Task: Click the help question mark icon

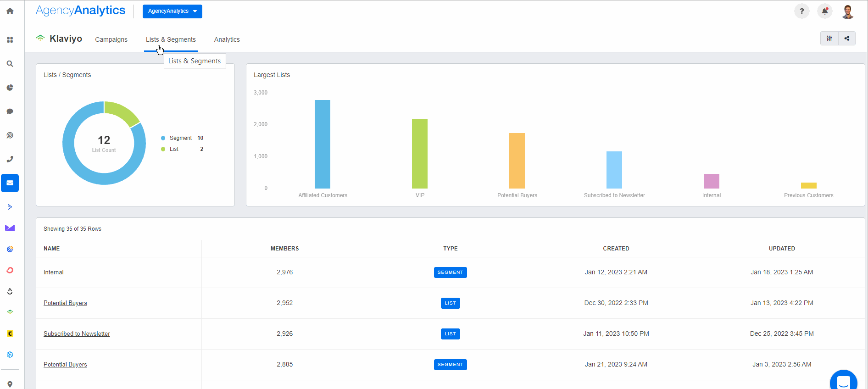Action: tap(801, 11)
